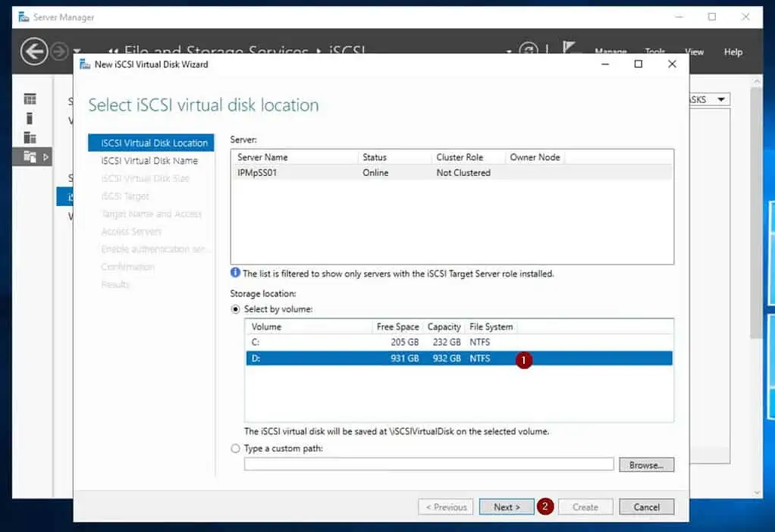The image size is (775, 532).
Task: Click the Browse... button
Action: pos(647,465)
